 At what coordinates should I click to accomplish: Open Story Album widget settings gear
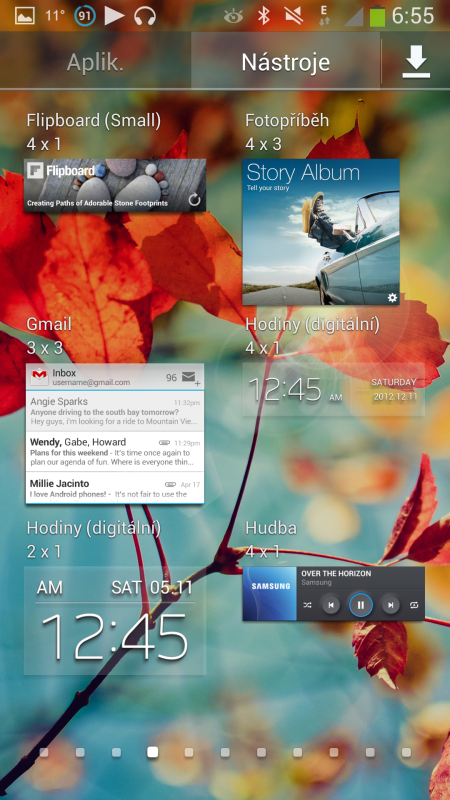[392, 298]
